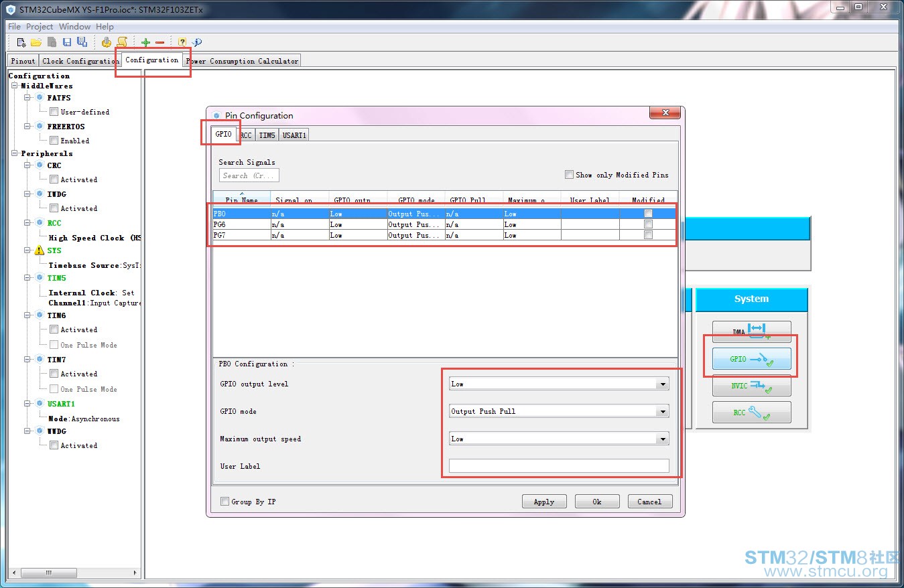This screenshot has width=904, height=588.
Task: Click the Save Project As icon
Action: click(82, 42)
